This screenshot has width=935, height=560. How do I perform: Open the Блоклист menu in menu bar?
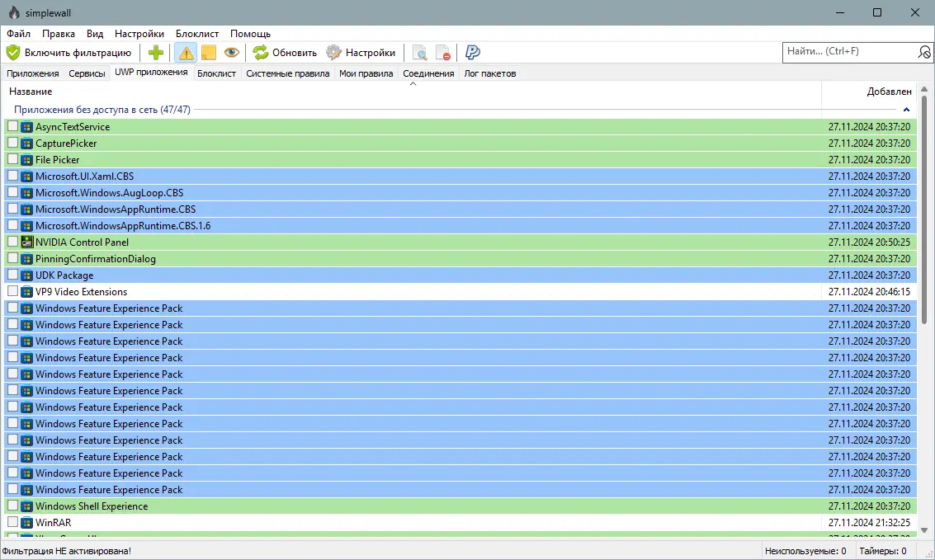pyautogui.click(x=197, y=34)
